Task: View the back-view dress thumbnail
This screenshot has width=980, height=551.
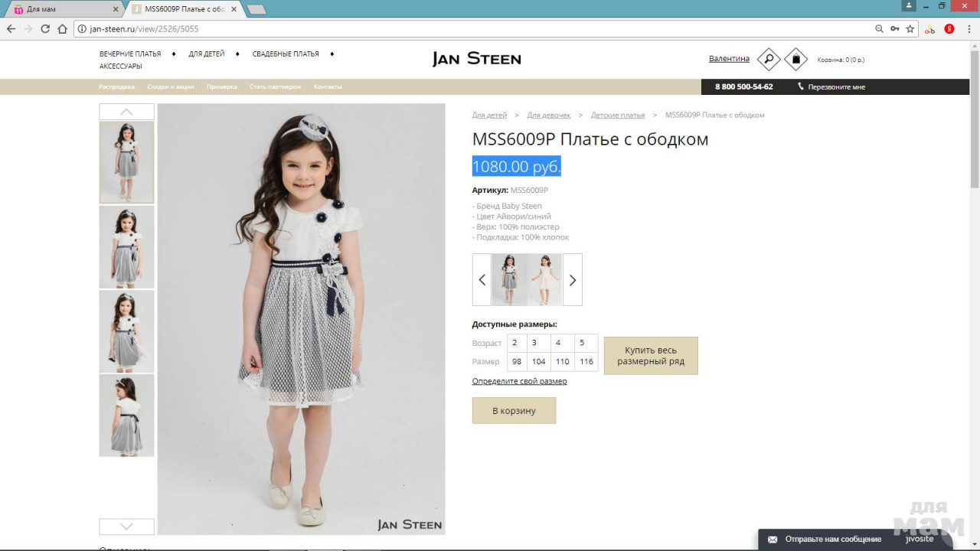Action: tap(126, 416)
